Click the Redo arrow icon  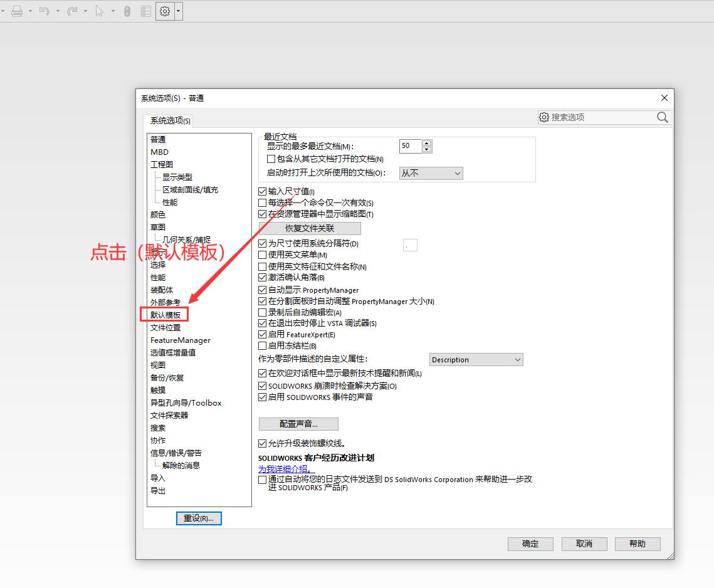(72, 11)
